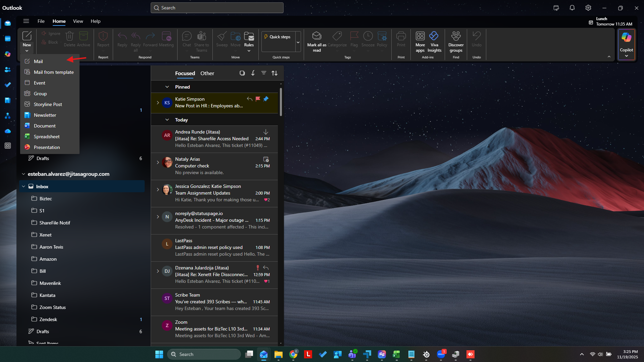Expand the Quick steps dropdown arrow
Screen dimensions: 644x362
[x=298, y=42]
